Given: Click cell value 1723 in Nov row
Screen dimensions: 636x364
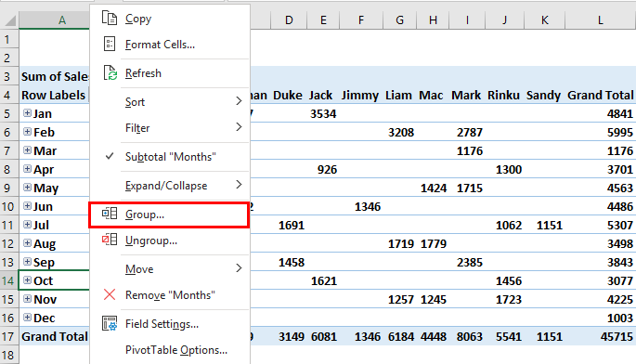Looking at the screenshot, I should (x=509, y=300).
